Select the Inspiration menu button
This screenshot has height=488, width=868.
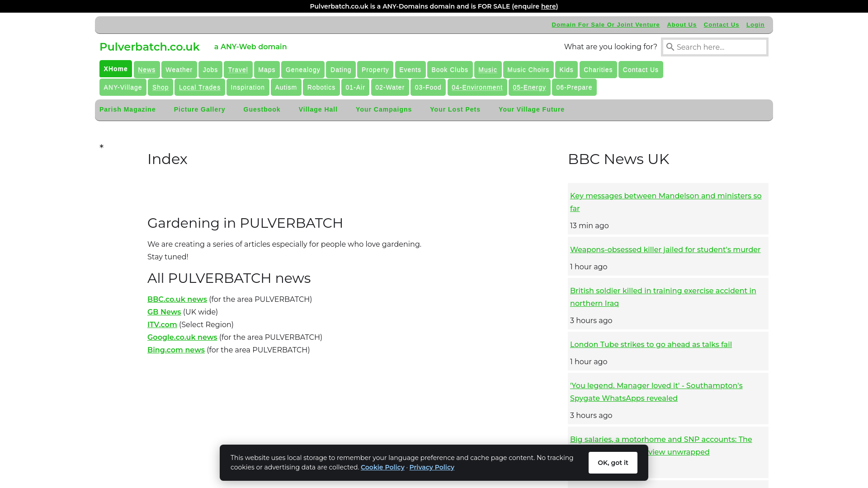248,87
